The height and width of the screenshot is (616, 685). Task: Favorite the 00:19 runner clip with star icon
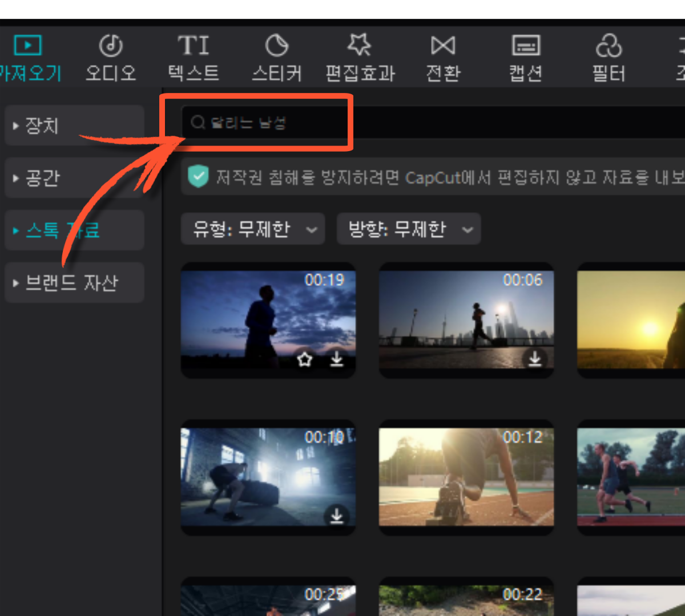pos(305,359)
